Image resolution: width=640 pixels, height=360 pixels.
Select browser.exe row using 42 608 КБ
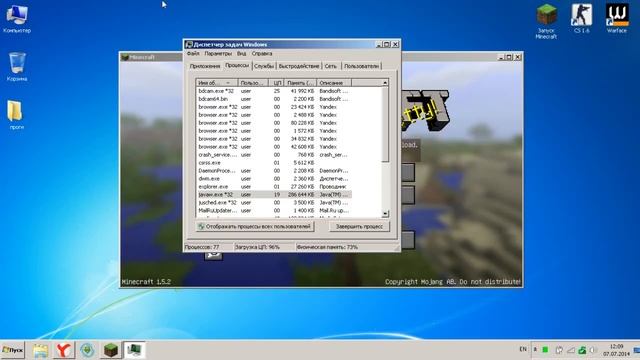point(273,147)
